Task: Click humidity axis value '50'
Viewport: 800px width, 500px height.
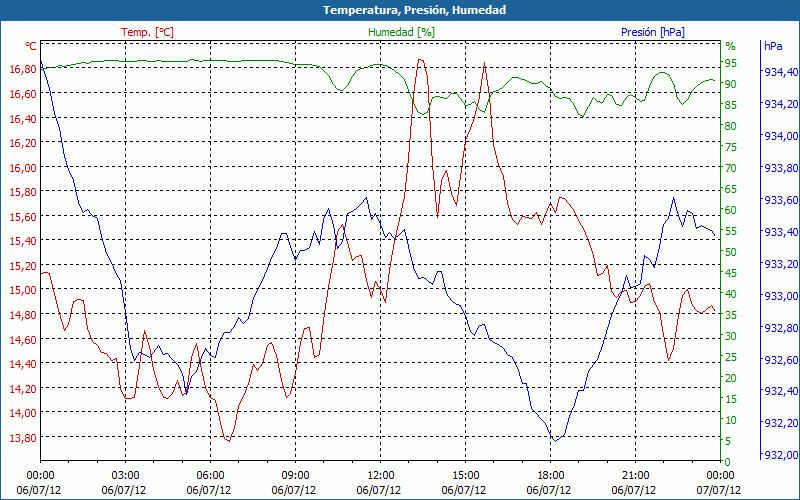Action: point(731,252)
